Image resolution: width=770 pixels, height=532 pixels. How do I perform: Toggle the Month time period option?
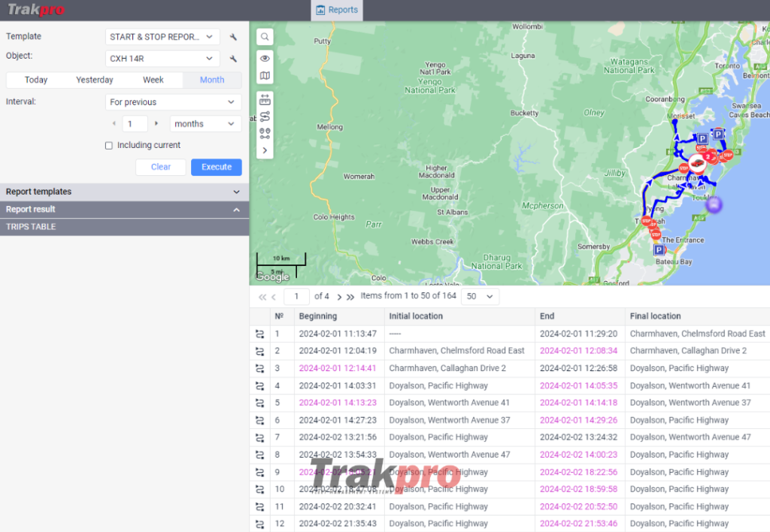211,79
